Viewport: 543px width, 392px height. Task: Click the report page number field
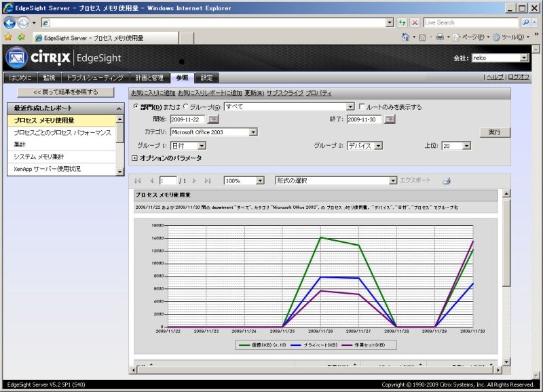(168, 180)
